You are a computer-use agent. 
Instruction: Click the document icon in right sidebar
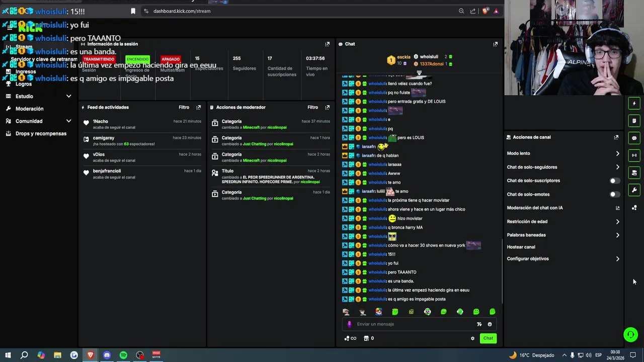[634, 121]
